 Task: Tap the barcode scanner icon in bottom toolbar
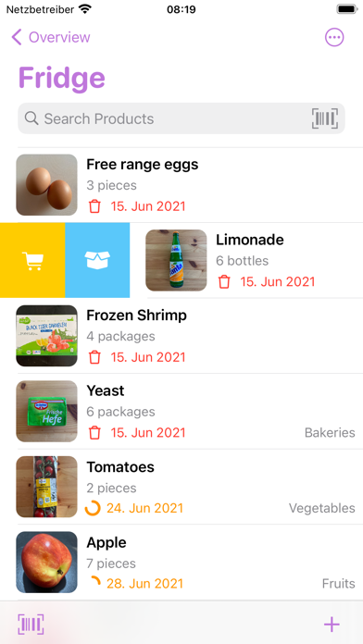31,625
